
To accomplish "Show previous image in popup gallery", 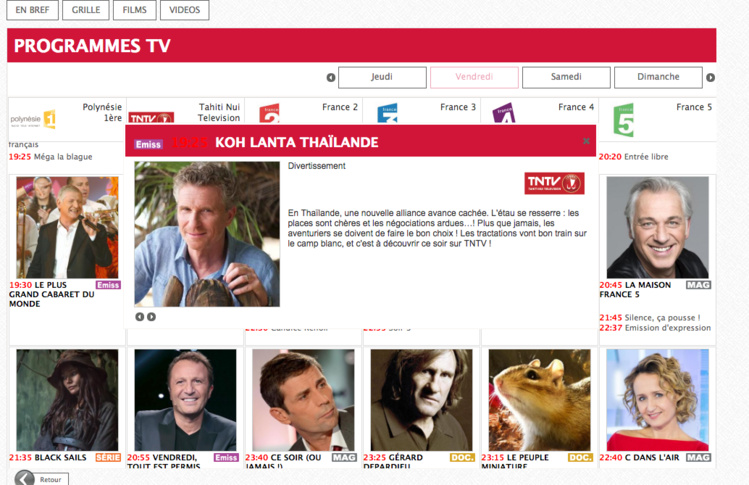I will pos(139,317).
